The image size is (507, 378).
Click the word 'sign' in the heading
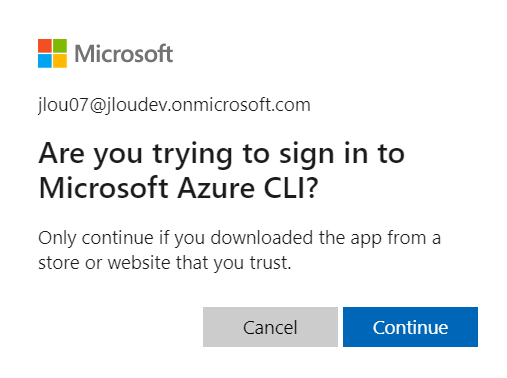(x=307, y=156)
